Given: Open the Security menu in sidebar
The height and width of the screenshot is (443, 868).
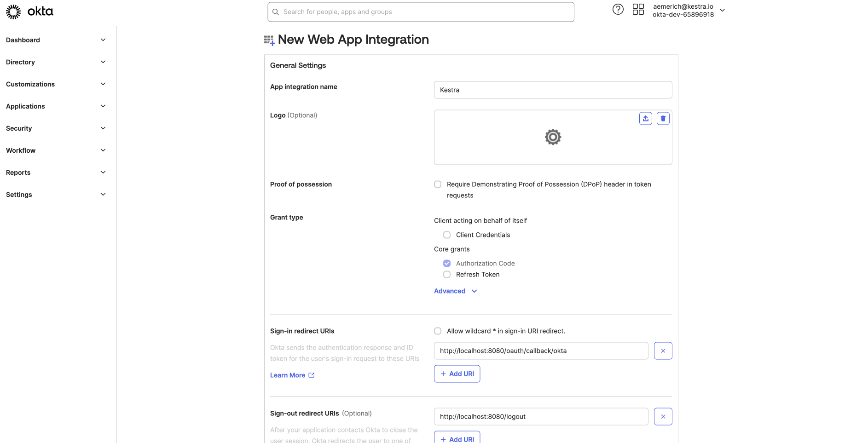Looking at the screenshot, I should click(x=56, y=128).
